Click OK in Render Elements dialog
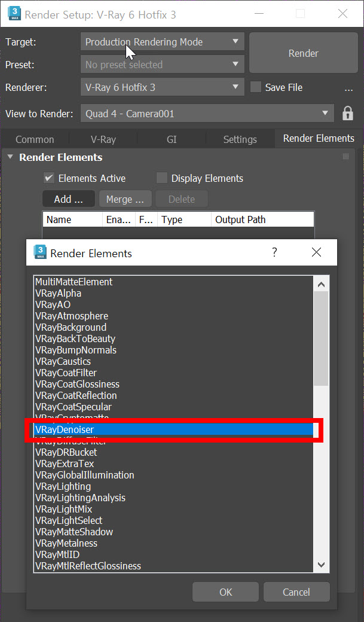This screenshot has width=364, height=622. [x=225, y=592]
